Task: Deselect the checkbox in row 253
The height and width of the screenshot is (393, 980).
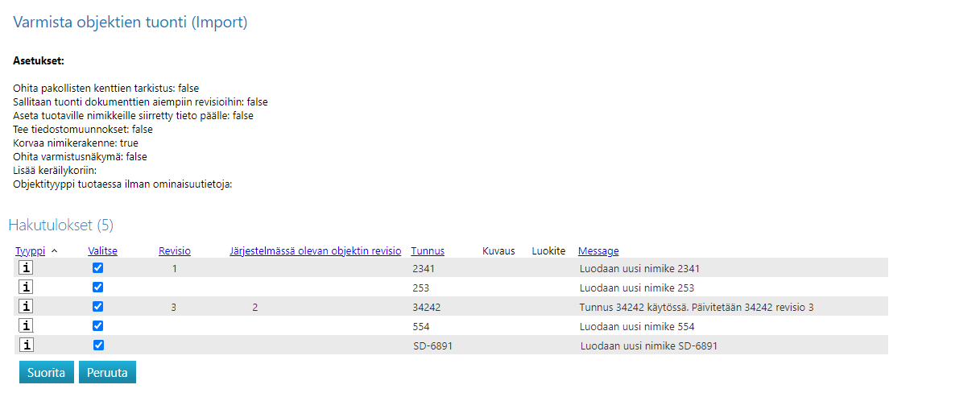Action: [98, 287]
